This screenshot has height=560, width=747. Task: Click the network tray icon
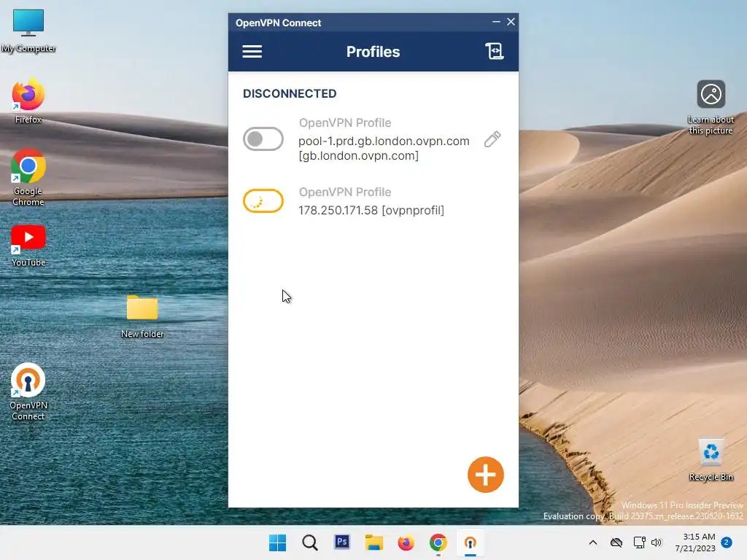(639, 542)
